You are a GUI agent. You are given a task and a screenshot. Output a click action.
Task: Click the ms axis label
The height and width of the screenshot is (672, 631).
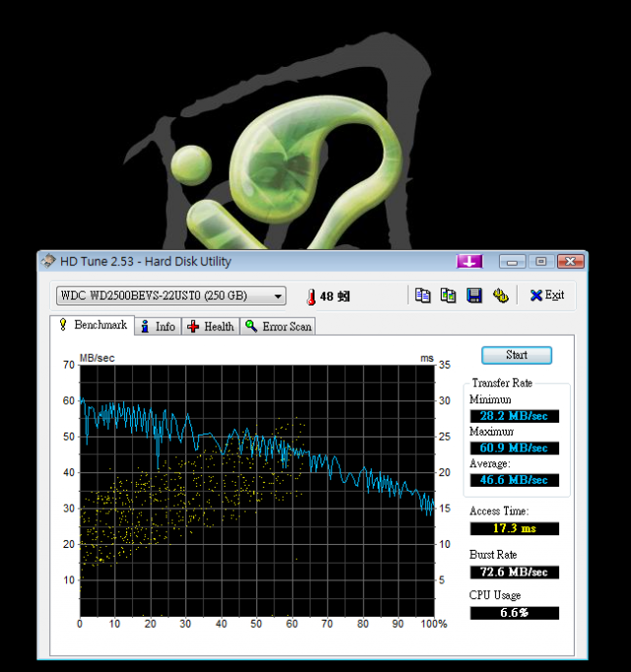pos(427,359)
